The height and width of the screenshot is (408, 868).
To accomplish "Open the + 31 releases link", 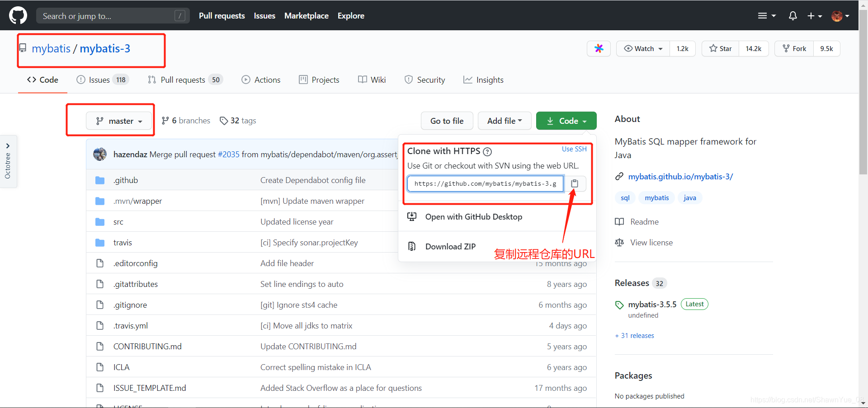I will (635, 336).
